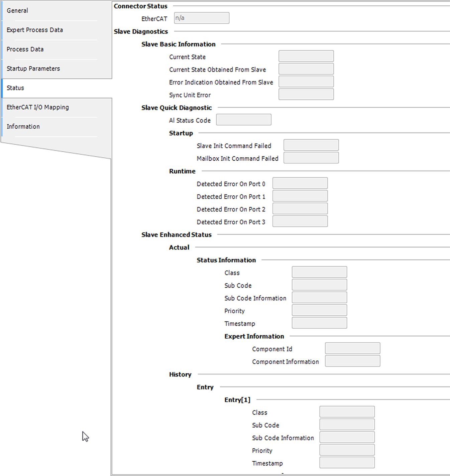Viewport: 450px width, 476px height.
Task: Select the Component Information field
Action: [x=352, y=361]
